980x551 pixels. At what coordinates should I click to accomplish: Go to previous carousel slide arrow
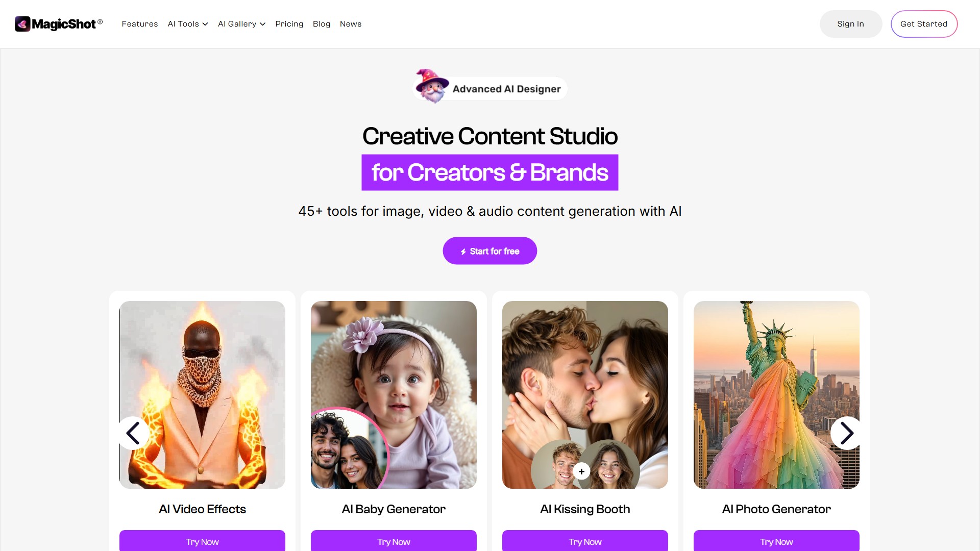[x=133, y=433]
